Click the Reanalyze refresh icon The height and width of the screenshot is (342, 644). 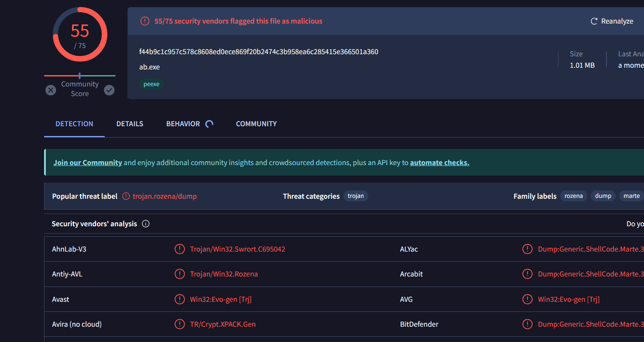[594, 21]
